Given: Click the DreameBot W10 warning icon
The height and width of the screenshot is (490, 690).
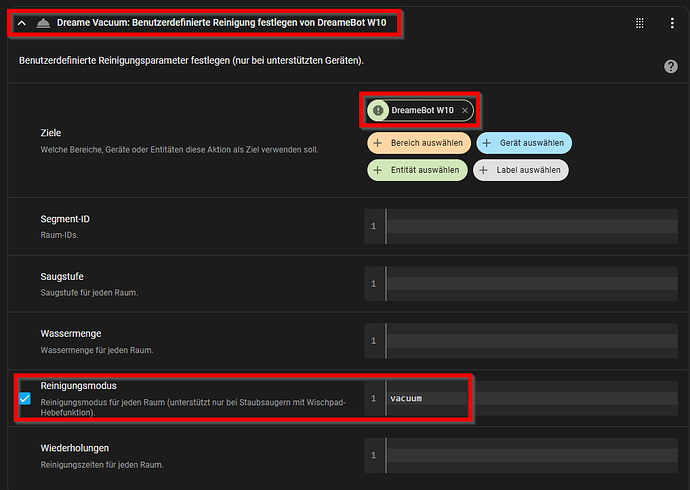Looking at the screenshot, I should (x=378, y=110).
